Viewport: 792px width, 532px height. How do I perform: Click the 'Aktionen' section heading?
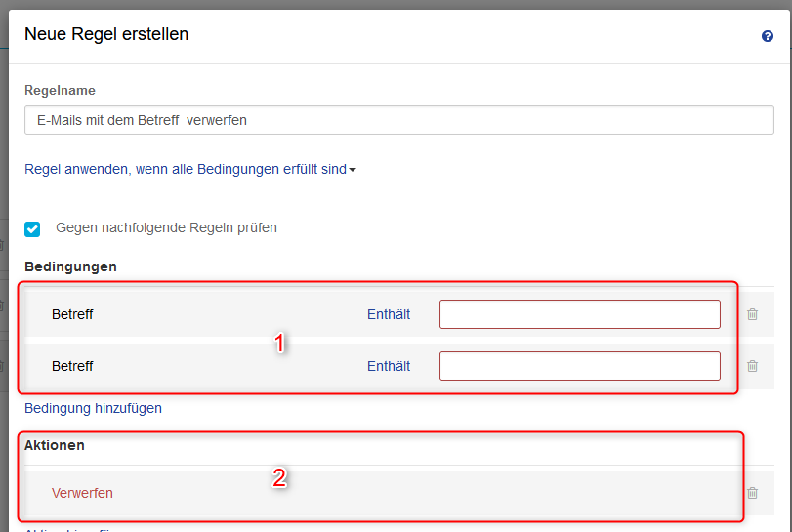(x=55, y=445)
